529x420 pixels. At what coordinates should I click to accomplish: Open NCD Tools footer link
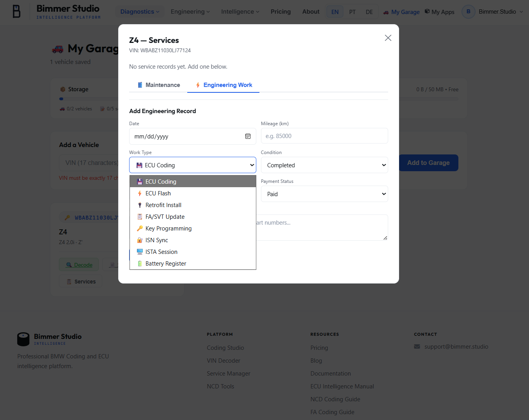[220, 386]
